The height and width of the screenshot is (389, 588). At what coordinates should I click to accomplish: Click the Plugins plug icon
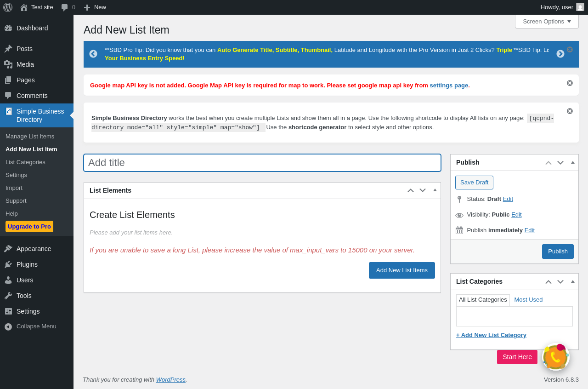tap(8, 264)
